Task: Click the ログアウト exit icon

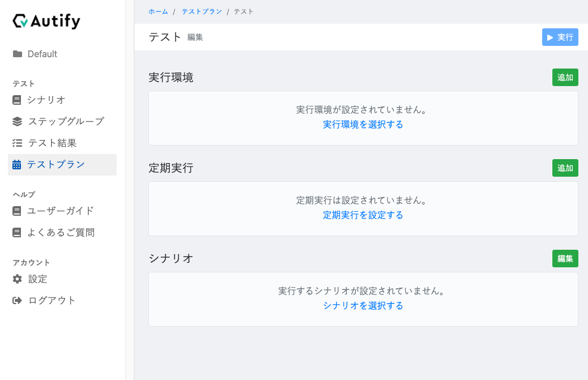Action: pyautogui.click(x=16, y=300)
